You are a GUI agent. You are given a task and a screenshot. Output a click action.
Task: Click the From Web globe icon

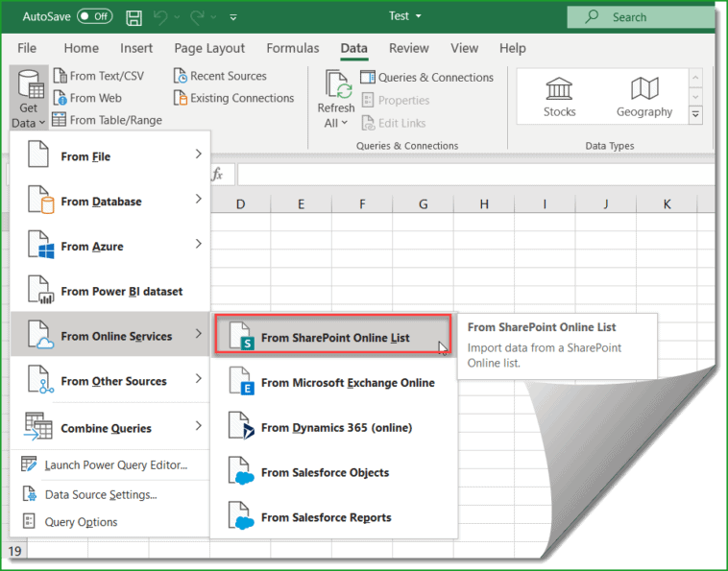(x=60, y=98)
